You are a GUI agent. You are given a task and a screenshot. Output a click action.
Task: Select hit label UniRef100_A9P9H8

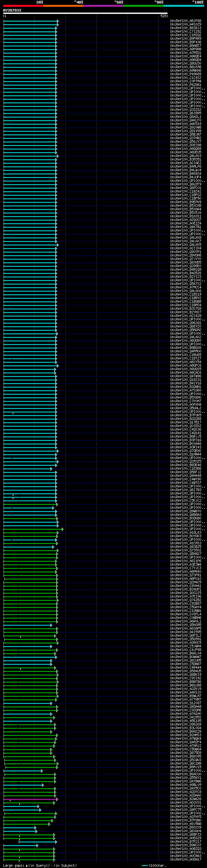tap(186, 49)
